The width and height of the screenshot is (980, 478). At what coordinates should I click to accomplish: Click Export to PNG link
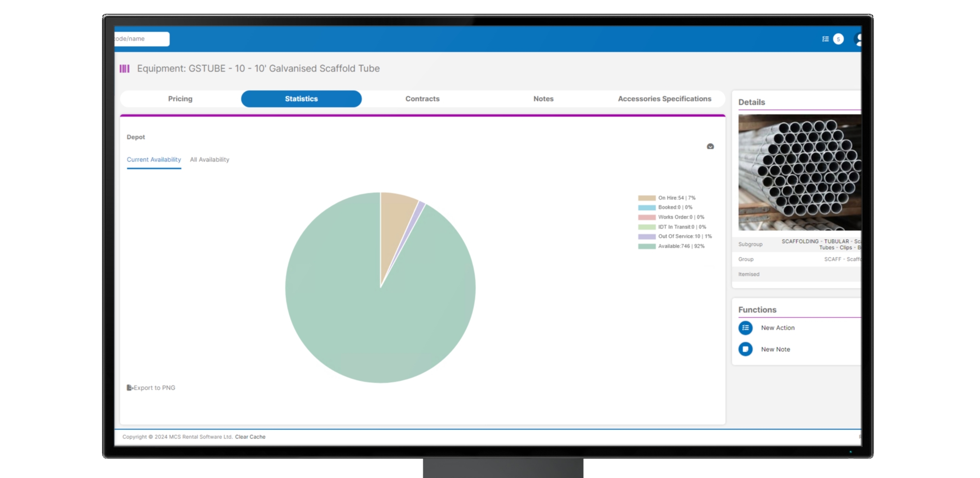tap(152, 388)
